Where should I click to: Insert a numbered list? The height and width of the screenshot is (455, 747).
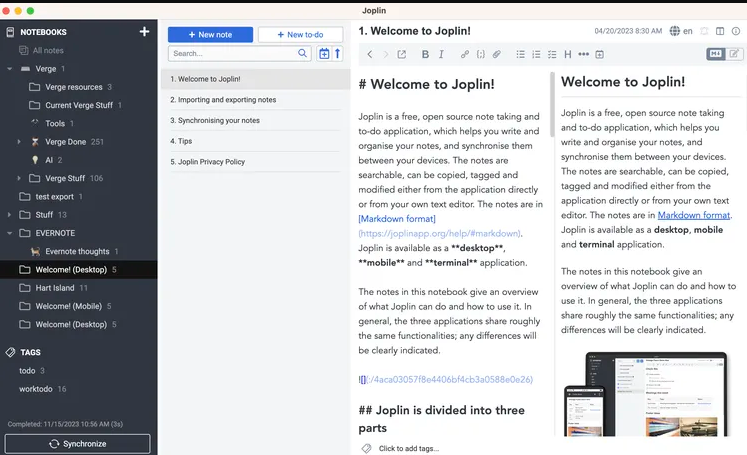coord(536,54)
